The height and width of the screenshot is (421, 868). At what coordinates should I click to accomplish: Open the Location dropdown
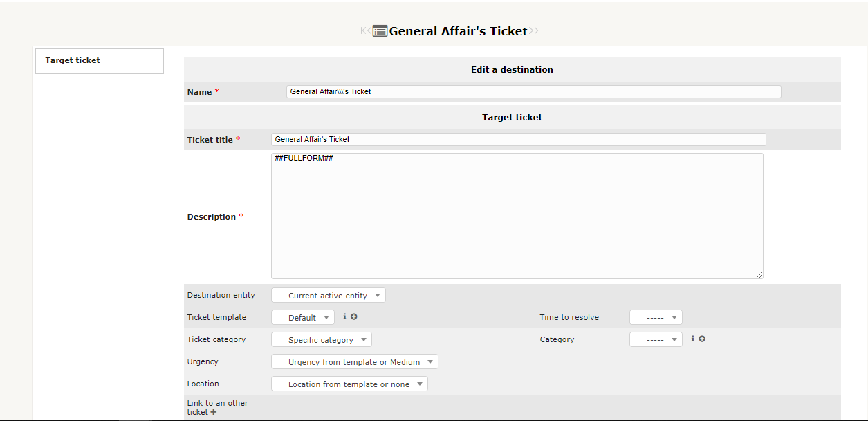349,383
